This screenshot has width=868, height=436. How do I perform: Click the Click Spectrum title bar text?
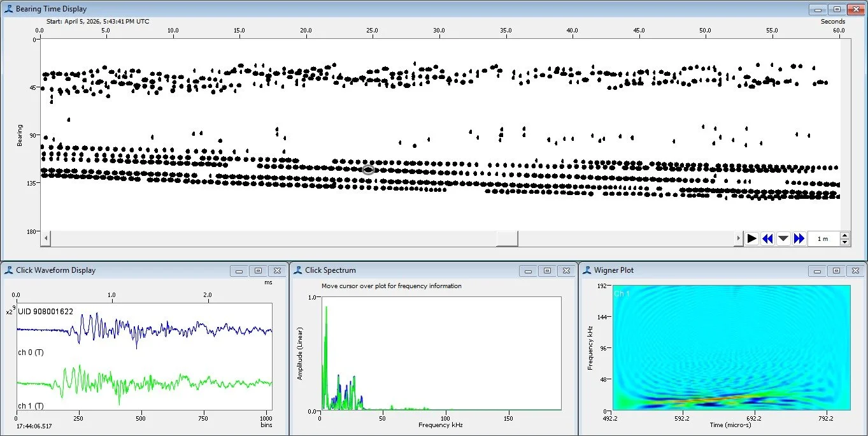pyautogui.click(x=331, y=270)
